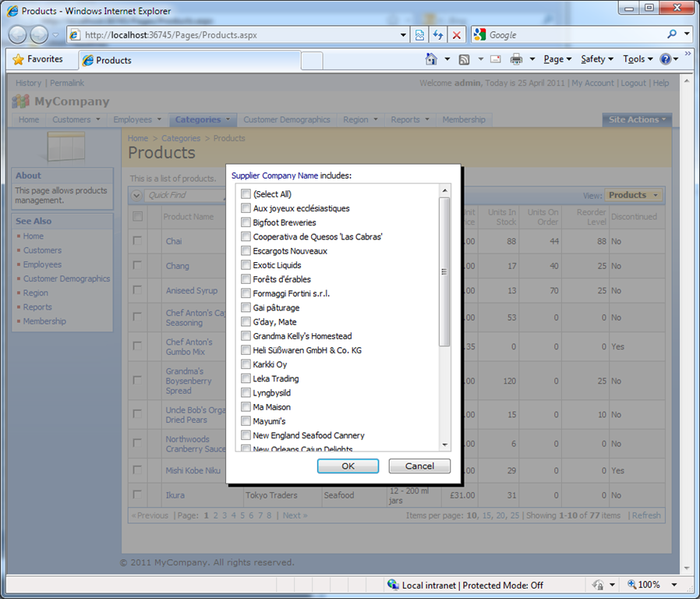The image size is (700, 599).
Task: Click the Read Mail icon
Action: pos(496,59)
